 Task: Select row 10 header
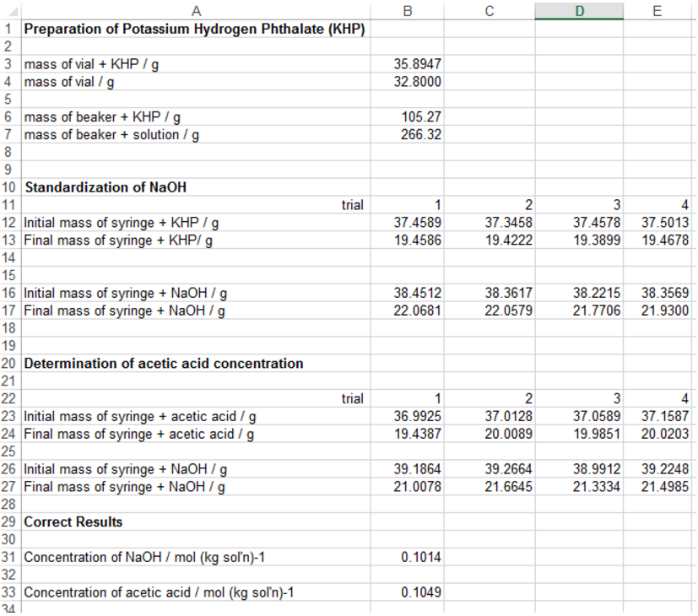coord(9,187)
